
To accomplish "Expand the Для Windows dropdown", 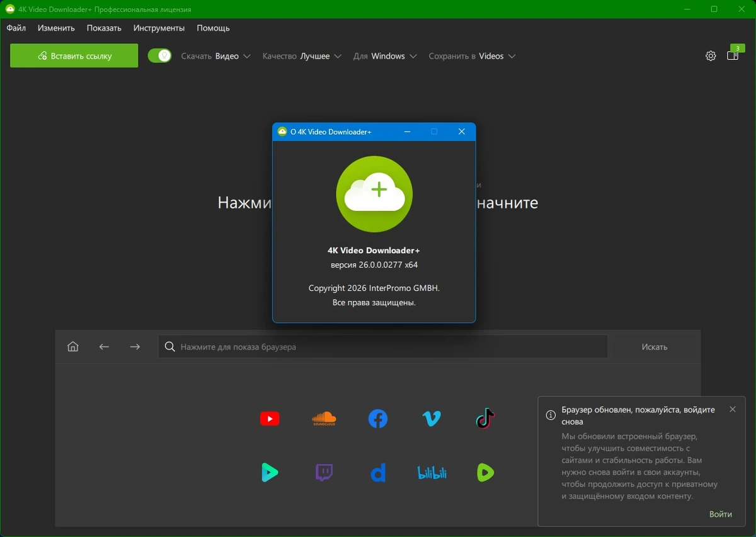I will click(385, 56).
